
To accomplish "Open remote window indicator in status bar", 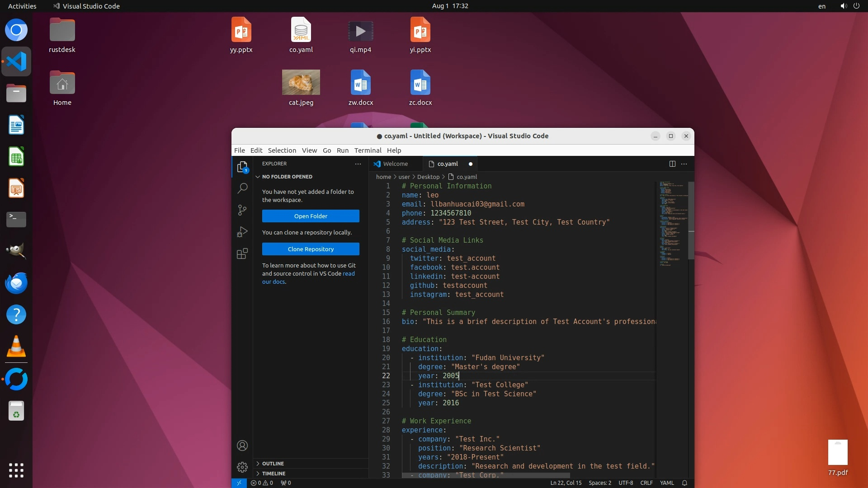I will (239, 483).
